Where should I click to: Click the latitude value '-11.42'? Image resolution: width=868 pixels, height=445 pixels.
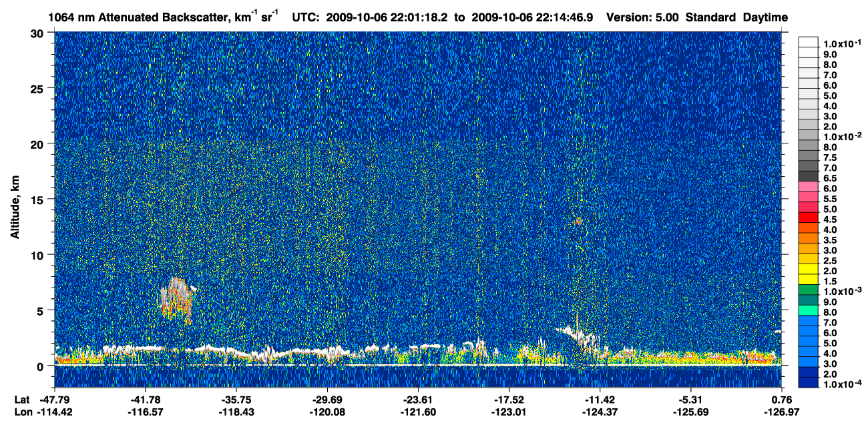[x=600, y=399]
